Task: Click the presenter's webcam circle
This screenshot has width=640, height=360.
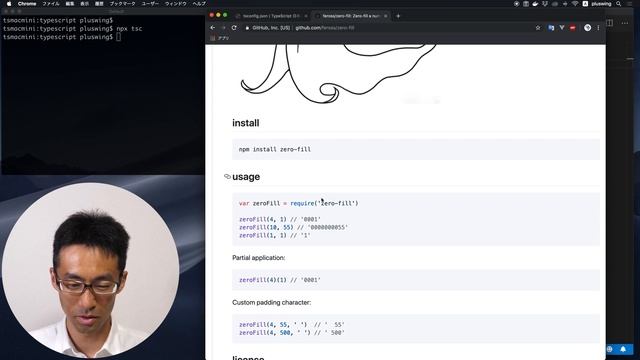Action: [90, 270]
